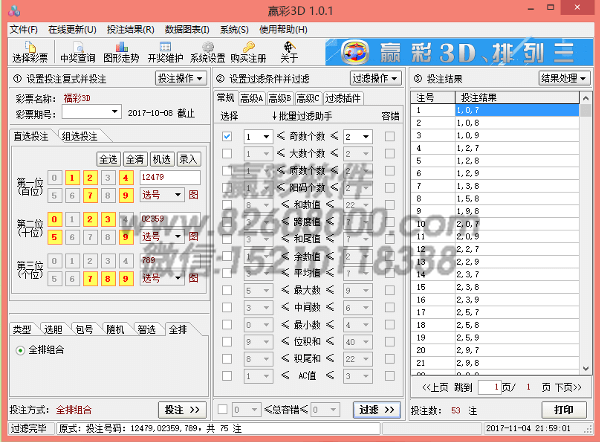
Task: Toggle digit 0 in 第二位 十位 row
Action: 54,219
